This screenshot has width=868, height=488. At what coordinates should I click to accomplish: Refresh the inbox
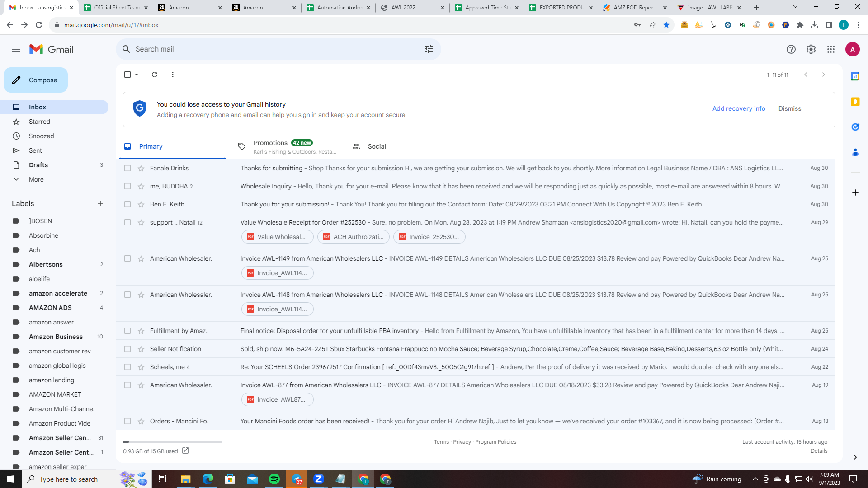tap(155, 75)
